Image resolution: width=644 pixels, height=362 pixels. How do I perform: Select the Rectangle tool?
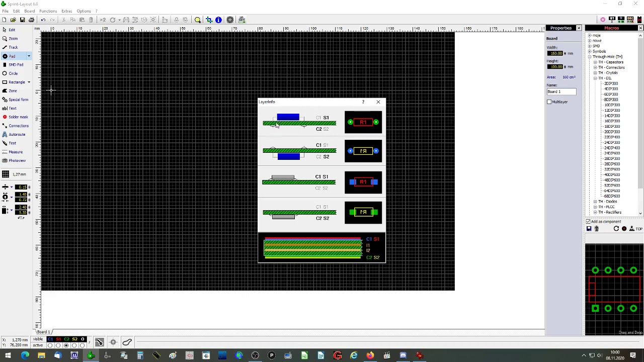click(14, 82)
